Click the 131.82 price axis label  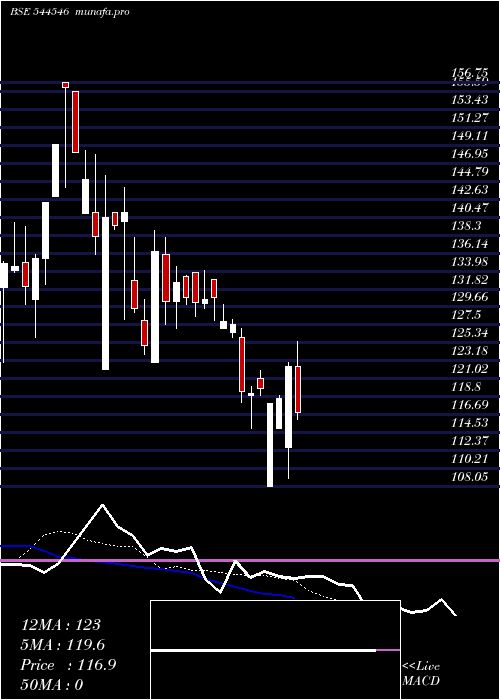[470, 279]
